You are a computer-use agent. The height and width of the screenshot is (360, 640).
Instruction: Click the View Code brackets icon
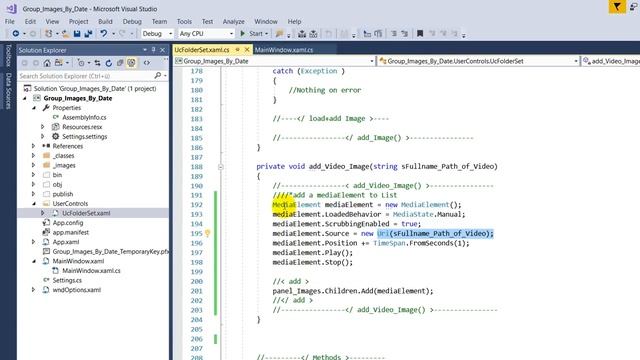[147, 63]
